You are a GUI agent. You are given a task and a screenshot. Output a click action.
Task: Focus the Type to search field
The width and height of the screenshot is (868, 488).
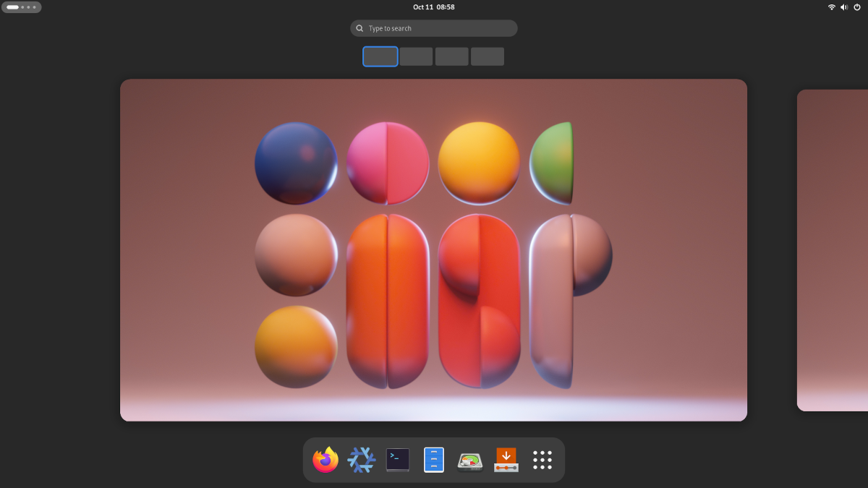click(x=434, y=28)
